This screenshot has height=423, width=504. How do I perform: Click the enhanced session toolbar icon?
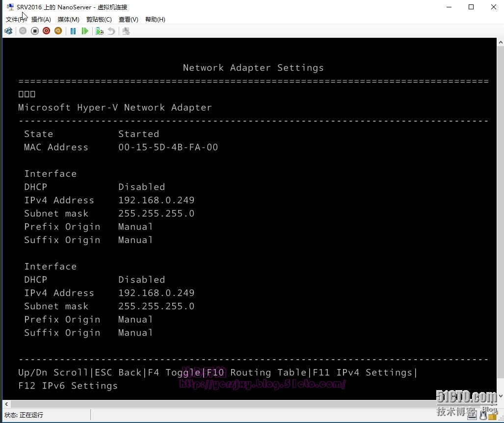(x=126, y=31)
